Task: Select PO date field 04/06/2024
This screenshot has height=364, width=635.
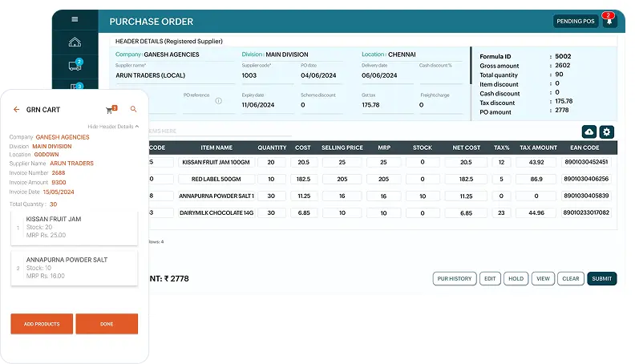Action: click(322, 75)
